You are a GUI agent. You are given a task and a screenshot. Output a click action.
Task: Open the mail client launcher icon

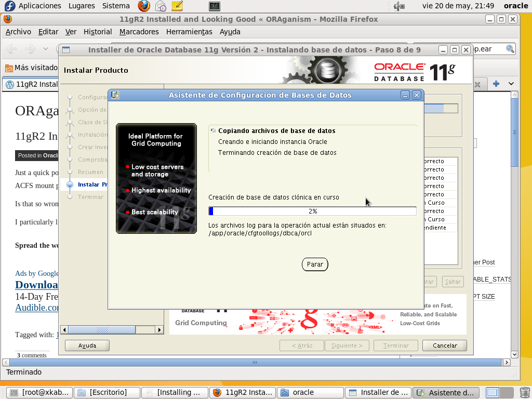161,6
